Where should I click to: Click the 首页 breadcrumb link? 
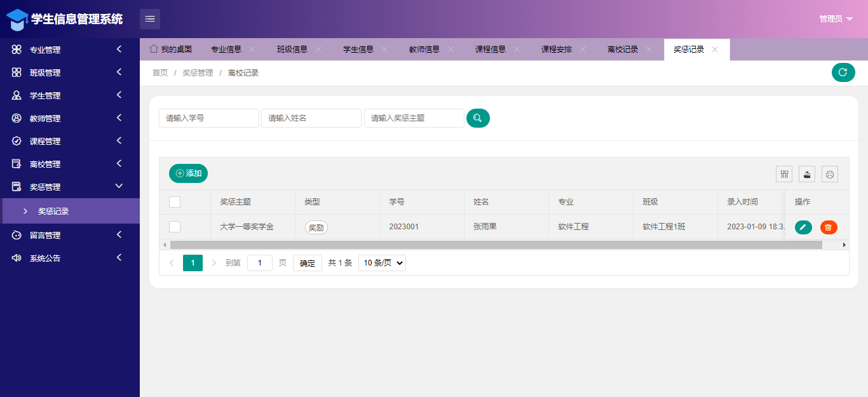coord(160,73)
